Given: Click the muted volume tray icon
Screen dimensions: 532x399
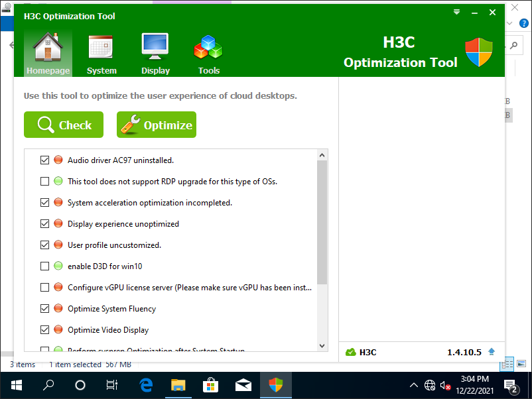Looking at the screenshot, I should coord(446,386).
